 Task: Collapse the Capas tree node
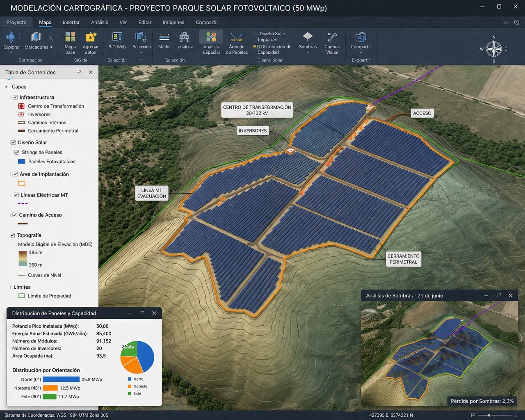[6, 87]
